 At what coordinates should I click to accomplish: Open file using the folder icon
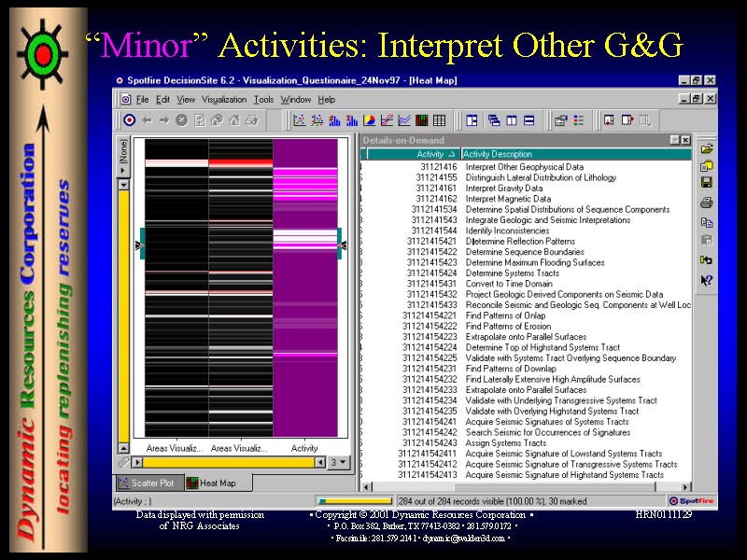(x=707, y=148)
